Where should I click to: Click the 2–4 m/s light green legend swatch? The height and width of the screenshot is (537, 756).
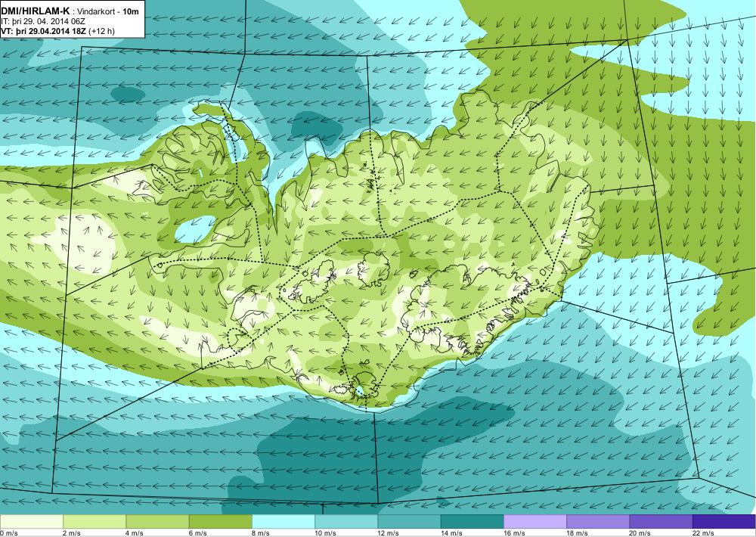click(94, 522)
